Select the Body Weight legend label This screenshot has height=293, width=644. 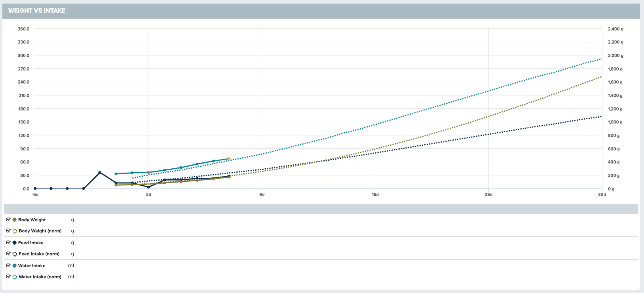pos(32,220)
